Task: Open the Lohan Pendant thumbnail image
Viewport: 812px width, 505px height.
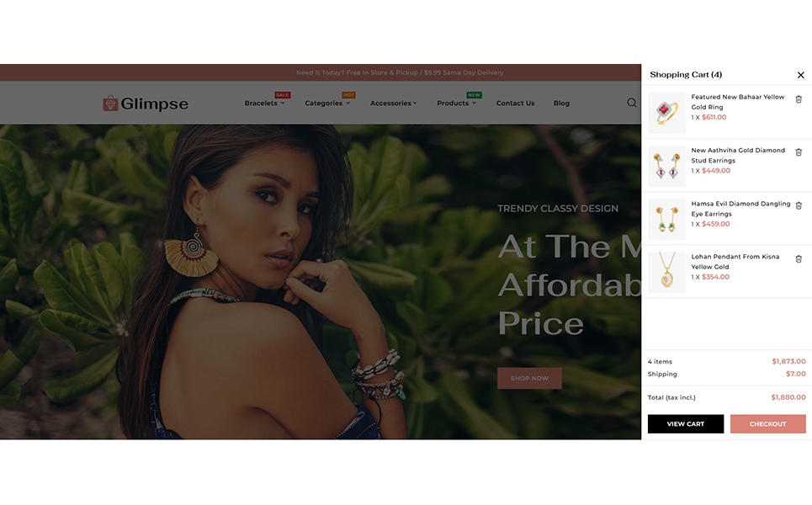Action: [x=667, y=273]
